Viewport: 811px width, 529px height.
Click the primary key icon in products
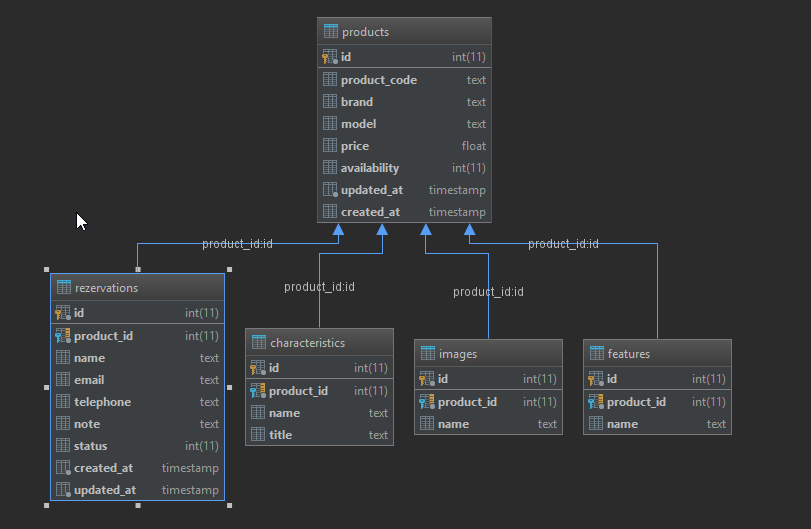(329, 56)
